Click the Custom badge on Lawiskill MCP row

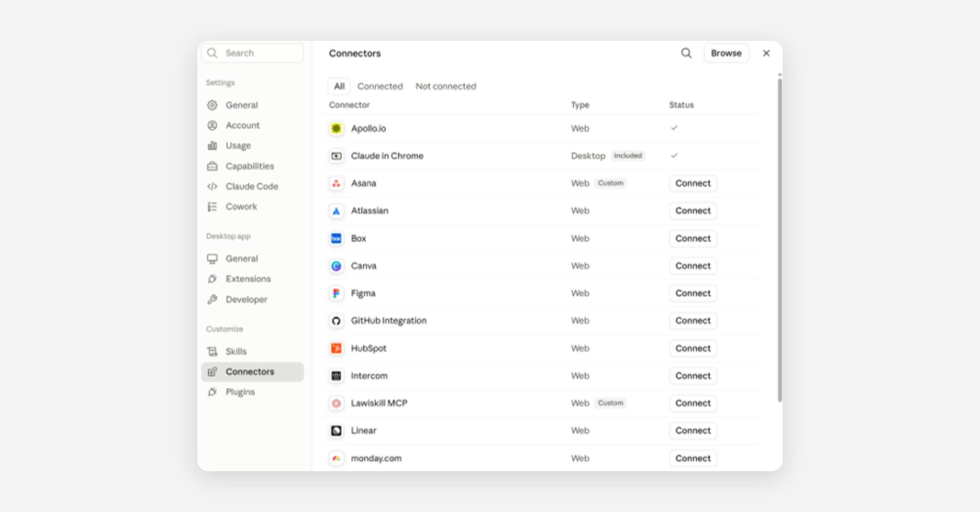[610, 403]
